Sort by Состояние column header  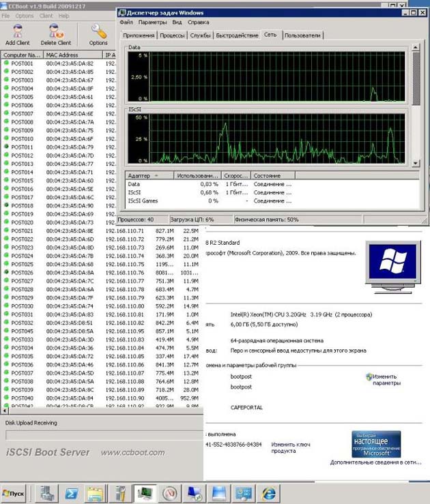[273, 175]
